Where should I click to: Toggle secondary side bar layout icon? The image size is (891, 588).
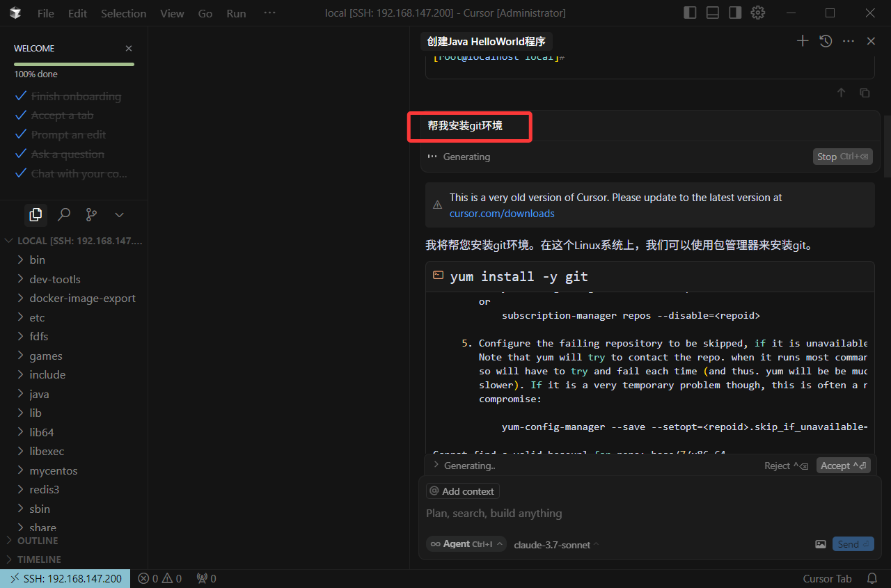pyautogui.click(x=735, y=13)
